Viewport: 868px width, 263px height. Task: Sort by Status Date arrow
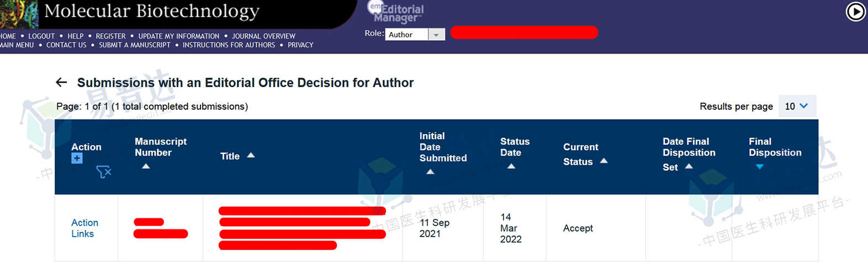tap(511, 166)
